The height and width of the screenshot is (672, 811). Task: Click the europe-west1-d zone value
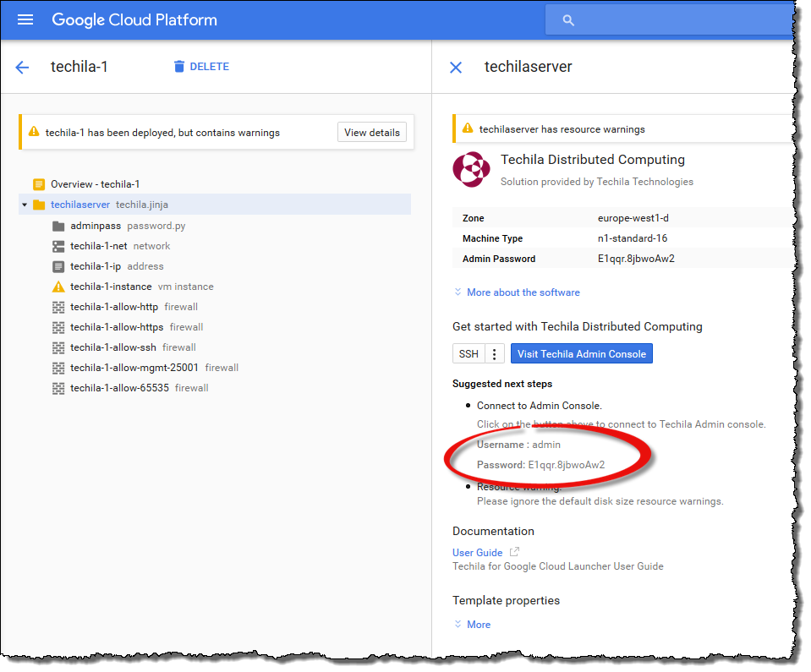[633, 218]
